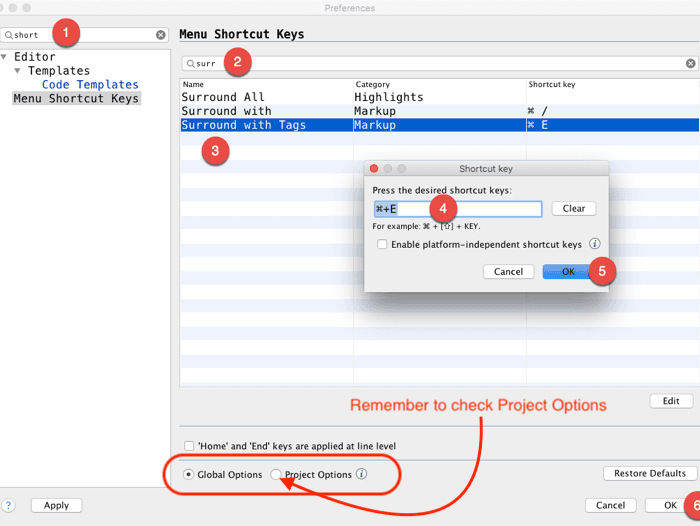Select the Project Options radio button
Screen dimensions: 700x526
pos(276,475)
